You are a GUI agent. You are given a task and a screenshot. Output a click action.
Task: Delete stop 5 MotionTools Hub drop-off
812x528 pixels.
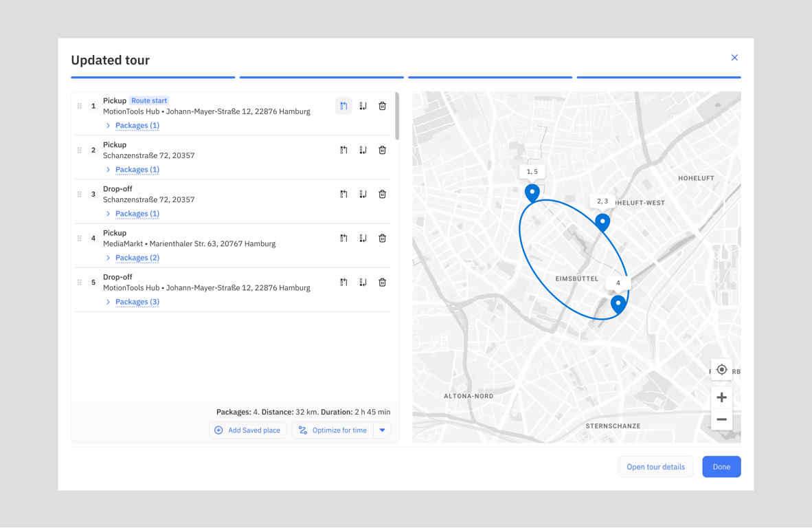pos(382,283)
